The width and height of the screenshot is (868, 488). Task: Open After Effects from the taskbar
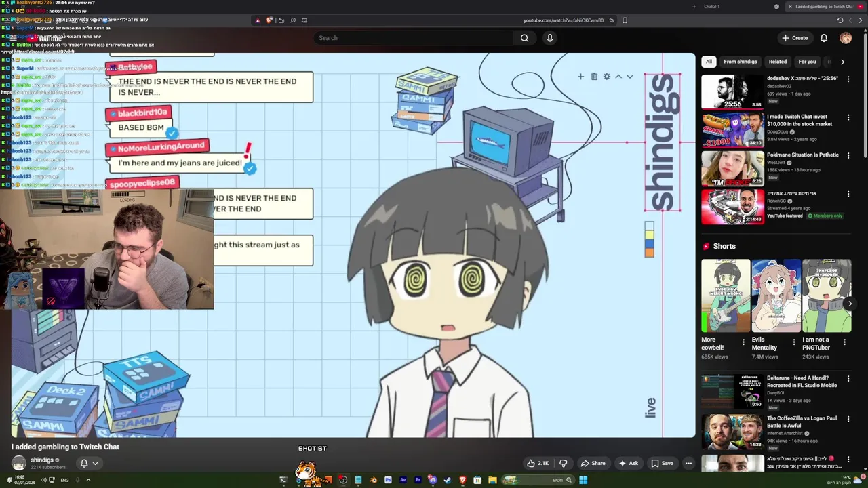[x=403, y=480]
